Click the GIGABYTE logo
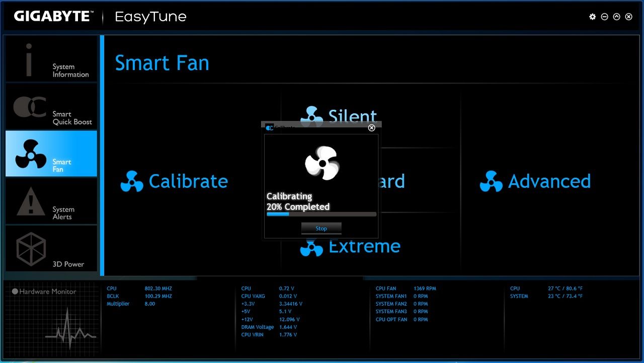The image size is (644, 363). pos(53,17)
